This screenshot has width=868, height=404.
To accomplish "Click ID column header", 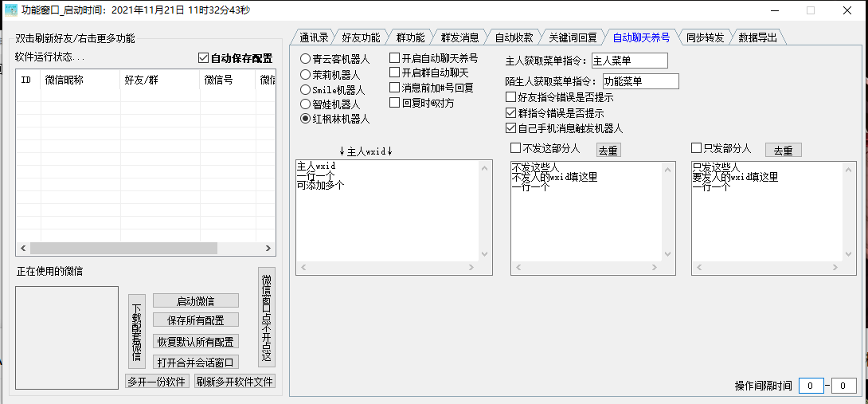I will [28, 80].
